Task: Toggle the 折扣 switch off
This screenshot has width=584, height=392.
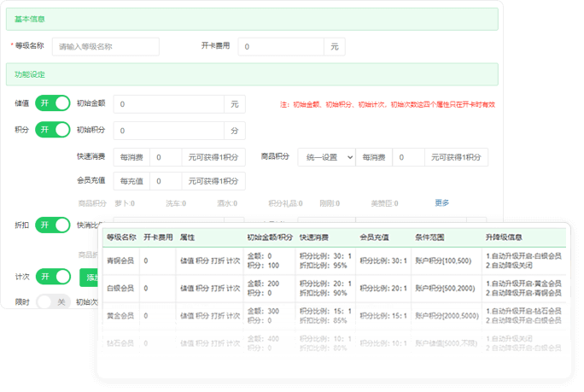Action: pos(53,225)
